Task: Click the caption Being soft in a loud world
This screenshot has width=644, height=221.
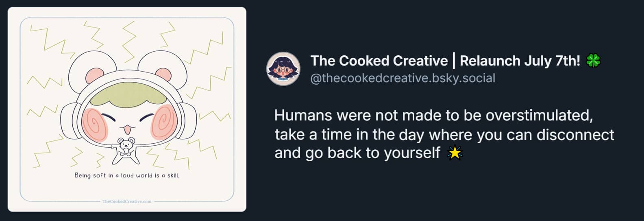Action: (x=127, y=175)
